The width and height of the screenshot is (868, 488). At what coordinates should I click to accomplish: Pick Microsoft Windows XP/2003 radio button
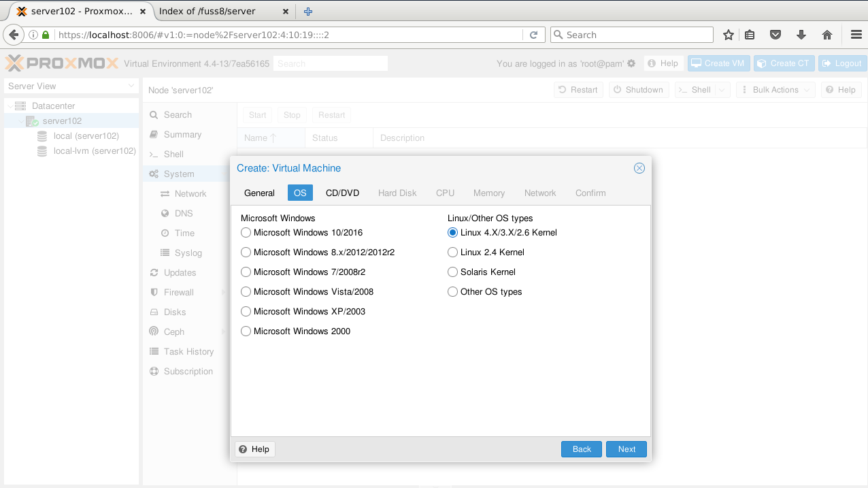(246, 312)
